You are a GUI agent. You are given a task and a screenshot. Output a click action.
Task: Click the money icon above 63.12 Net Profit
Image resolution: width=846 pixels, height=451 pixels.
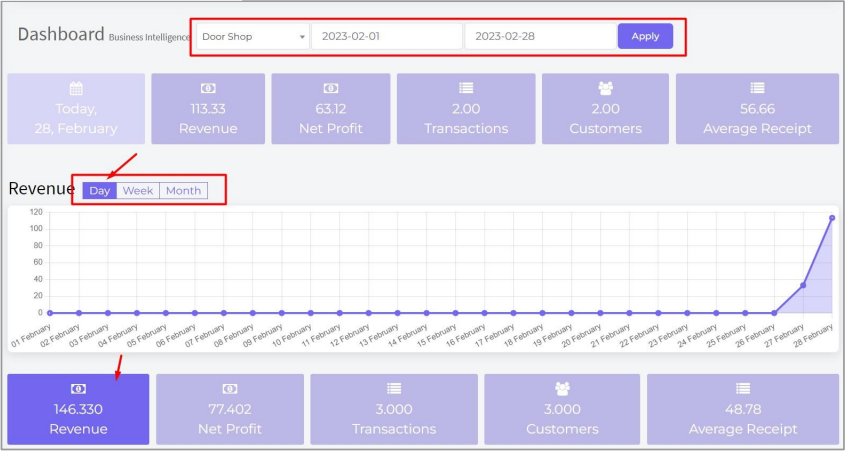pos(330,89)
